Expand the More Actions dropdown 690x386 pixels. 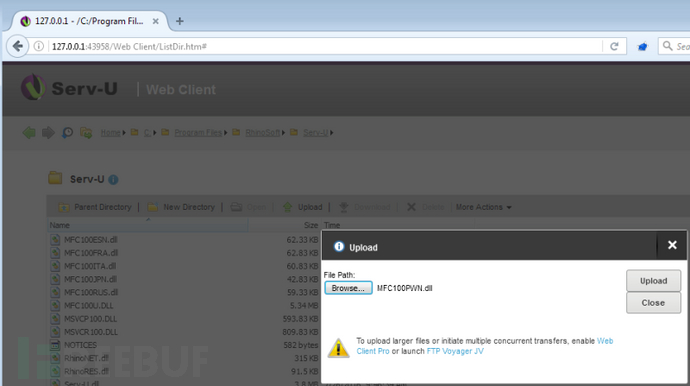point(484,207)
